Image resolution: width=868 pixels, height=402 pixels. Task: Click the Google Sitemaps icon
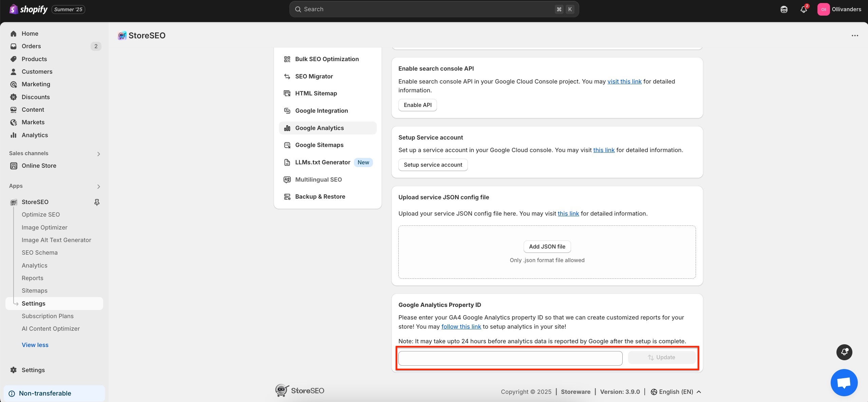tap(287, 145)
